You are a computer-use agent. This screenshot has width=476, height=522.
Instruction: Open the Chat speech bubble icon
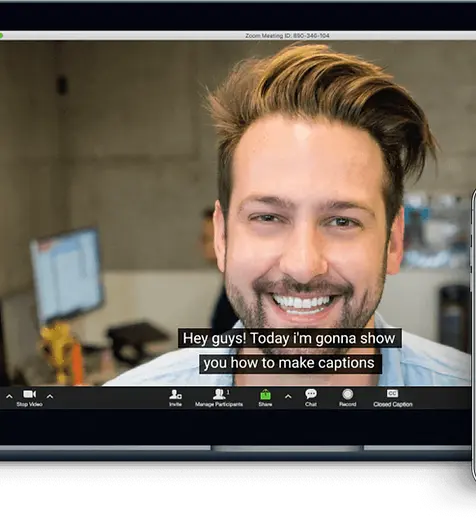[x=311, y=394]
